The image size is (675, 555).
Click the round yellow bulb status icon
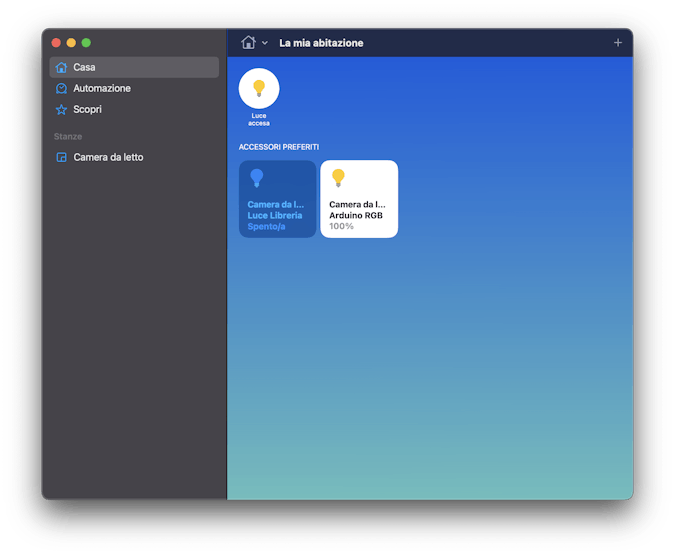(x=259, y=88)
